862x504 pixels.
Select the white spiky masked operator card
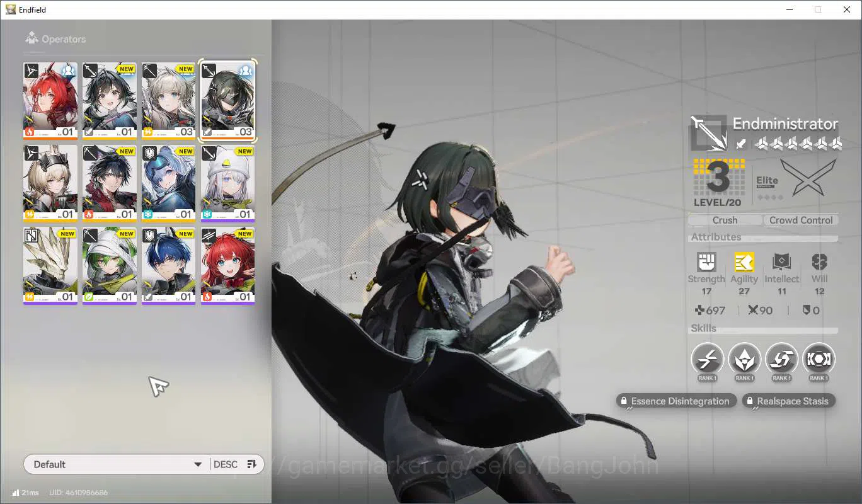(x=50, y=266)
